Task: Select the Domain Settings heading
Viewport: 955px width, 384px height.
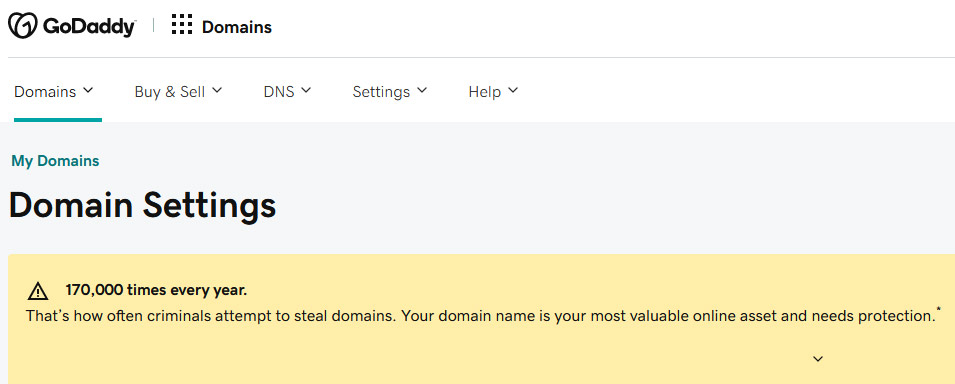Action: pos(143,205)
